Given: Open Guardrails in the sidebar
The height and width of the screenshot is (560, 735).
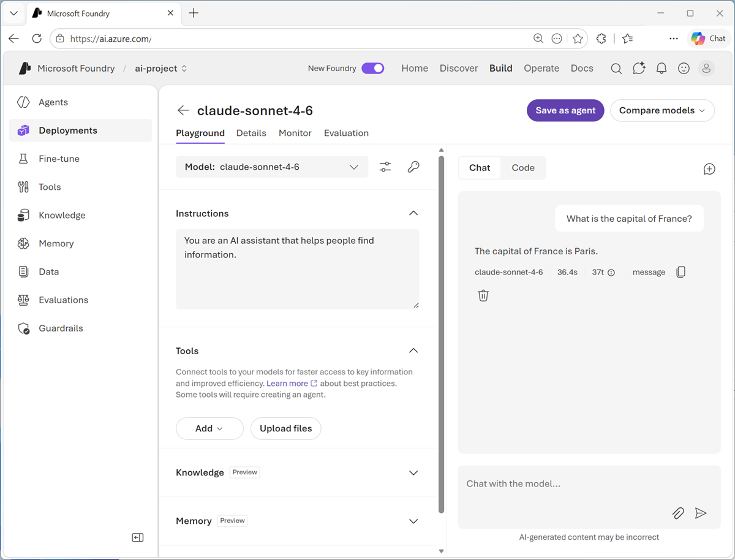Looking at the screenshot, I should click(x=80, y=328).
